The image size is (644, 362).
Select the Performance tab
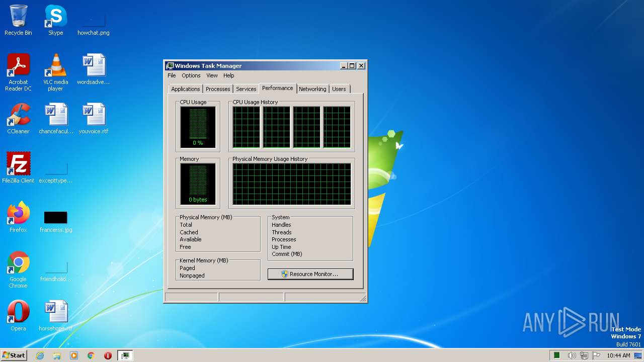pyautogui.click(x=278, y=88)
